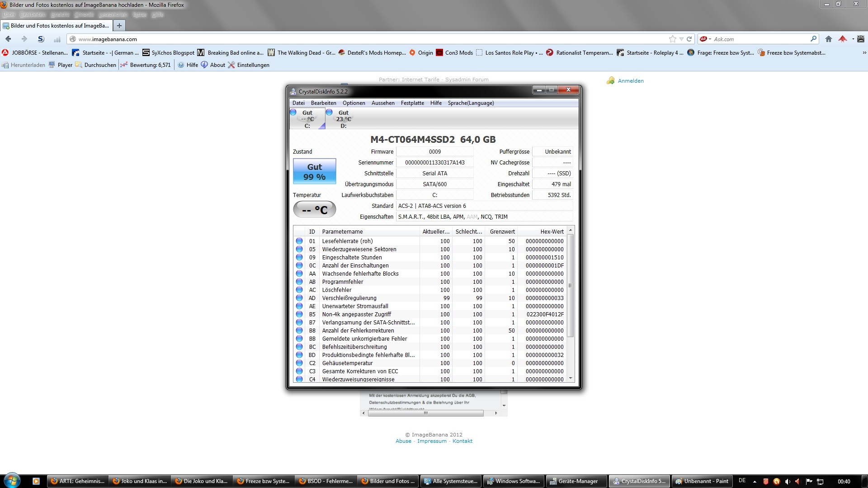Click the Firefox back arrow button
This screenshot has height=488, width=868.
pyautogui.click(x=8, y=39)
